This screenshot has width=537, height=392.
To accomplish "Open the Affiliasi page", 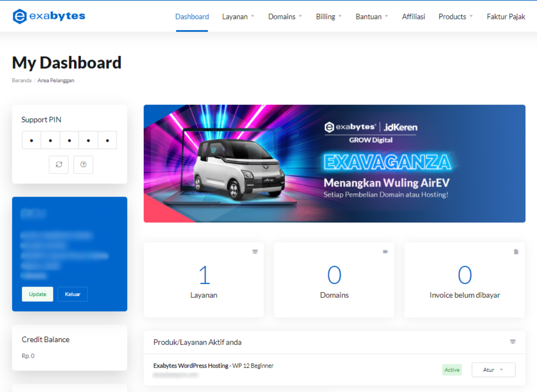I will click(x=413, y=17).
